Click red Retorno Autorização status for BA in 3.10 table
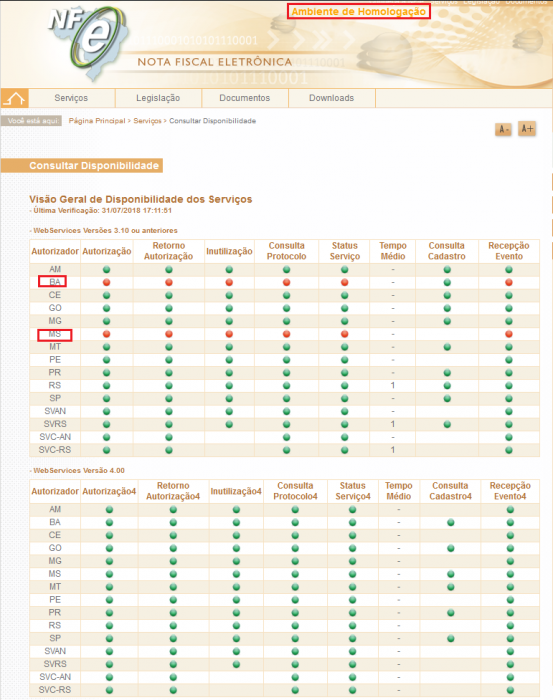553x700 pixels. tap(169, 283)
